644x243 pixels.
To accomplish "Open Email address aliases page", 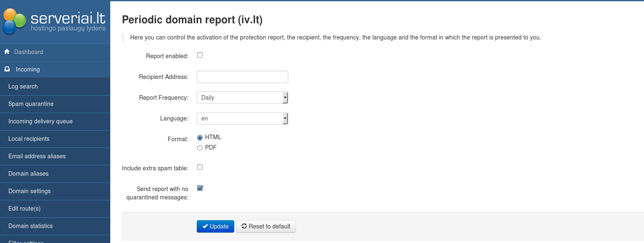I will click(x=37, y=156).
